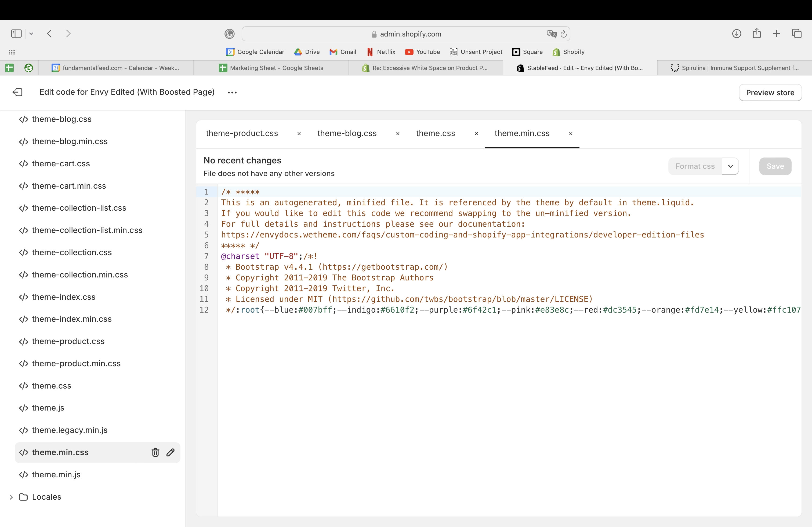The image size is (812, 527).
Task: Switch to theme-product.css editor tab
Action: coord(242,133)
